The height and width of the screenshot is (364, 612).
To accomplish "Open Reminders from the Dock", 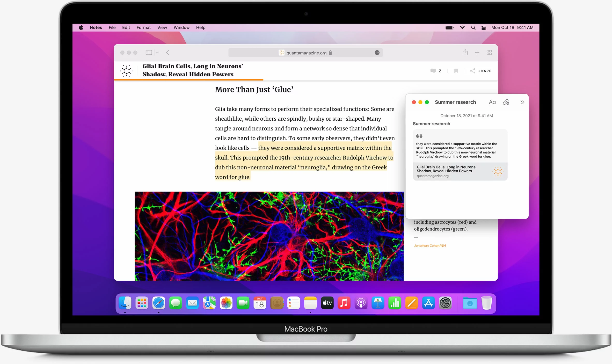I will coord(294,303).
